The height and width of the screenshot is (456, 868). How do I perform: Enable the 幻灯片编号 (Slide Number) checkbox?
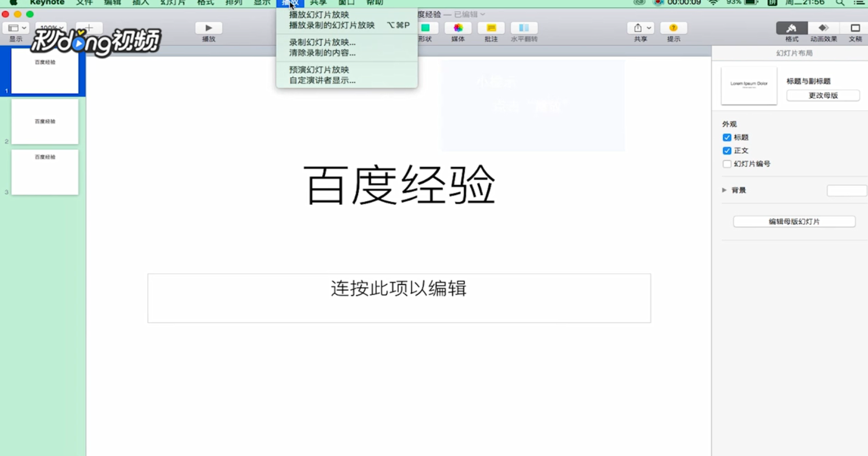727,164
